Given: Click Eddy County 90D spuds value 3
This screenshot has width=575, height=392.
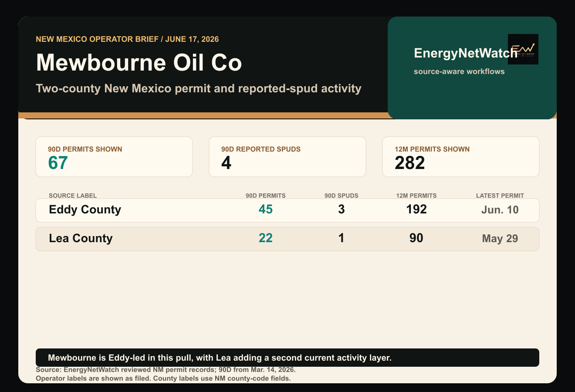Looking at the screenshot, I should point(342,210).
